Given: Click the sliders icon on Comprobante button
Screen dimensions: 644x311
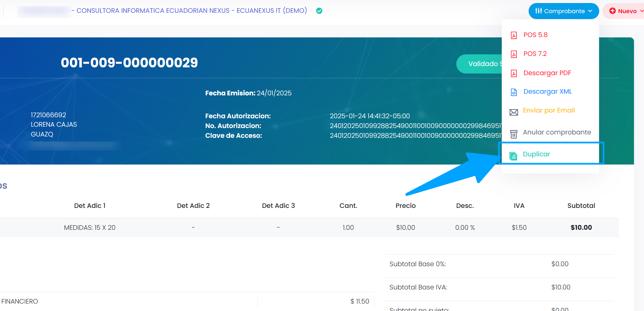Looking at the screenshot, I should [538, 11].
